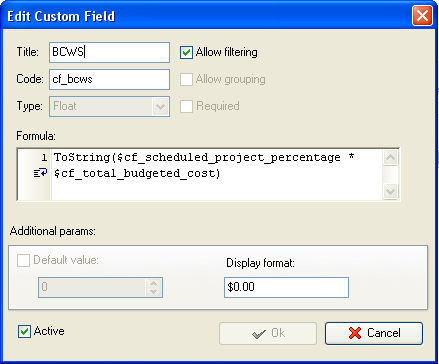Click the Cancel button
This screenshot has width=439, height=364.
click(x=374, y=333)
